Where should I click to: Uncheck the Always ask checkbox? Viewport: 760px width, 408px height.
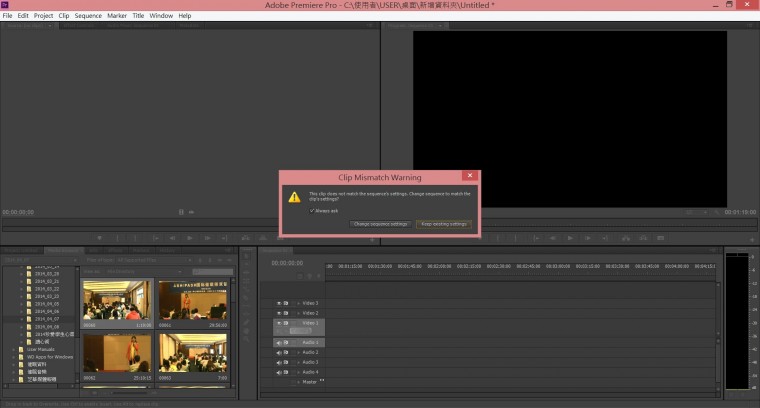tap(312, 211)
